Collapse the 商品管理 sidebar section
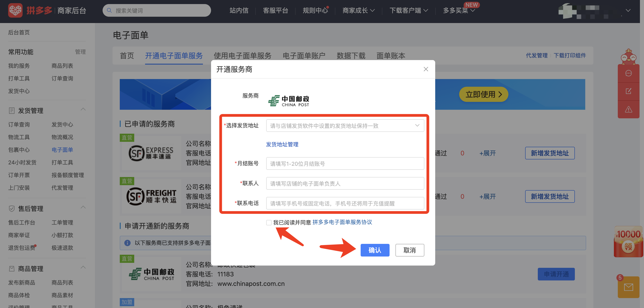 [83, 268]
